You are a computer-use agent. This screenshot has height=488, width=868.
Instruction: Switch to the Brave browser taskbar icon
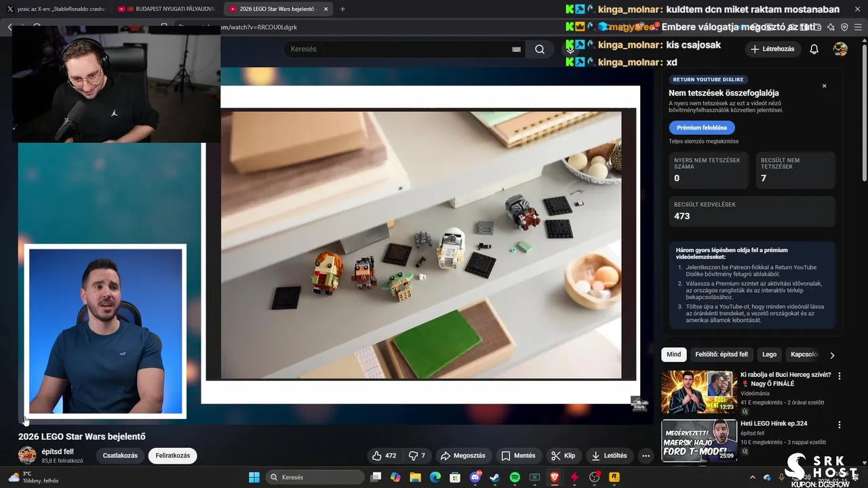click(x=555, y=477)
